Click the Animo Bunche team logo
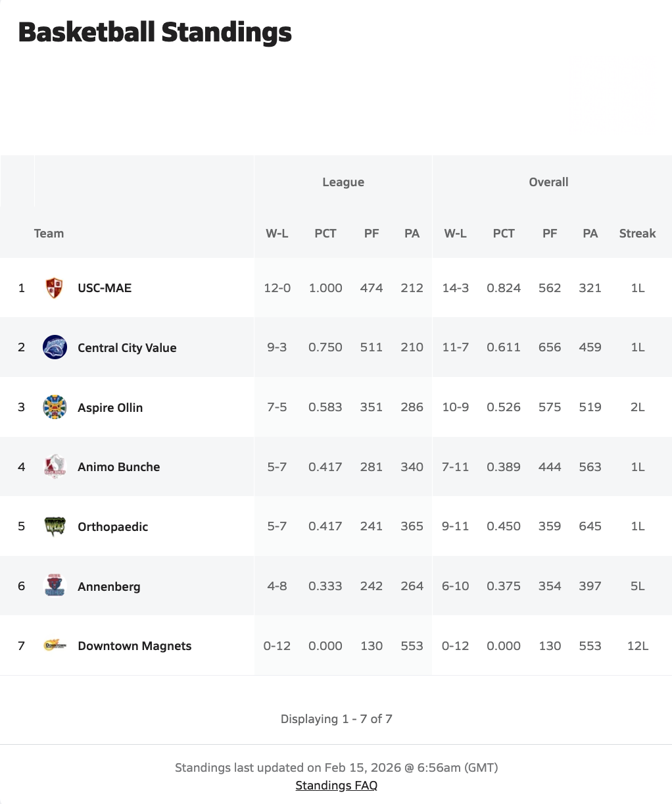This screenshot has width=672, height=804. pyautogui.click(x=55, y=466)
